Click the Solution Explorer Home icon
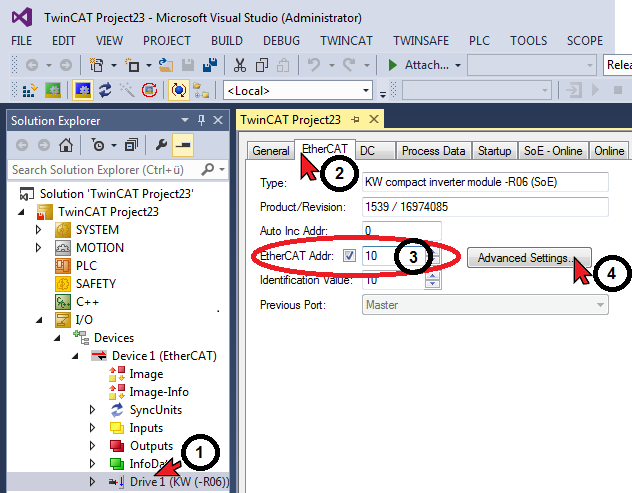 (x=66, y=145)
